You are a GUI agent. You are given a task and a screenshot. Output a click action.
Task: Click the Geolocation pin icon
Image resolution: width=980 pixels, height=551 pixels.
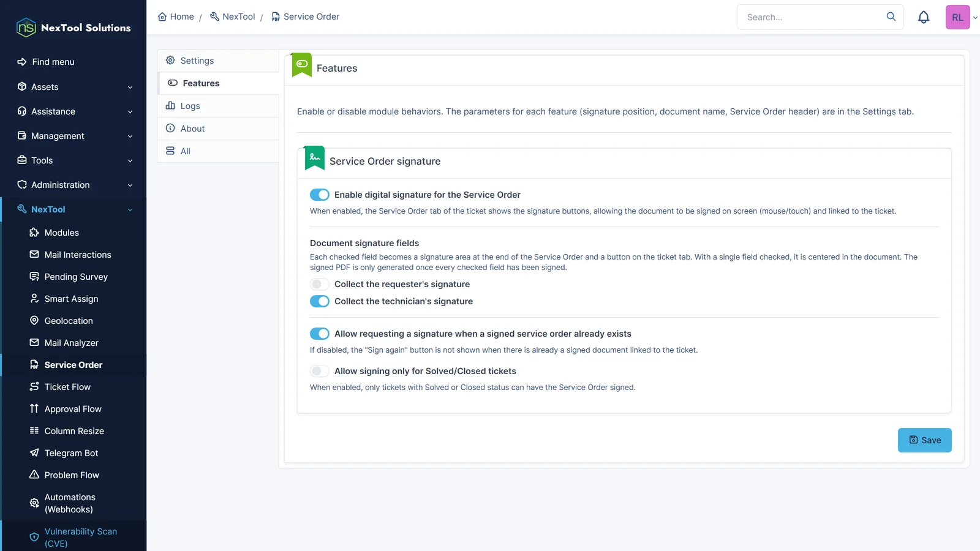pyautogui.click(x=34, y=321)
